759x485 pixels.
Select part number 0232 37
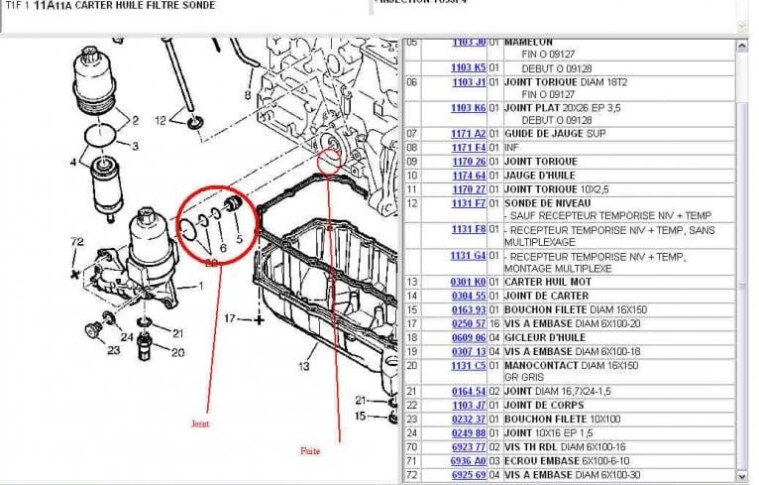pos(469,419)
